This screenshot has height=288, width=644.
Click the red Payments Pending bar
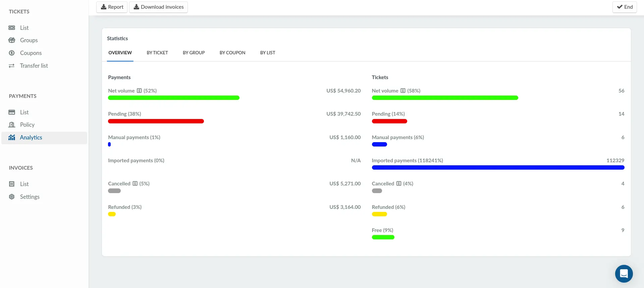[x=156, y=121]
